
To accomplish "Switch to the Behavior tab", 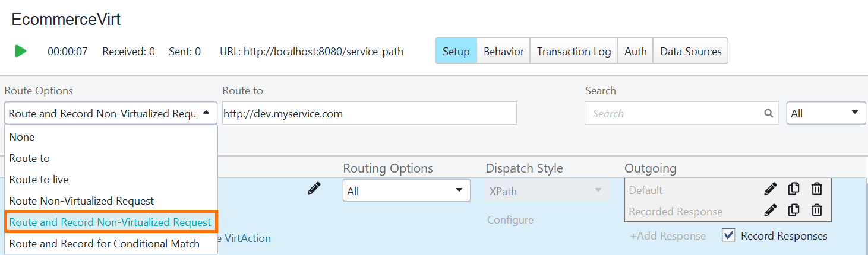I will [503, 52].
